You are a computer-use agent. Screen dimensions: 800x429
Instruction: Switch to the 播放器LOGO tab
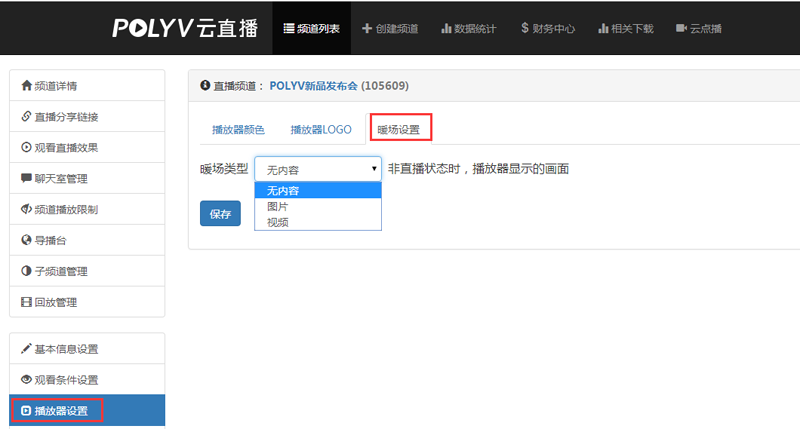(x=321, y=130)
